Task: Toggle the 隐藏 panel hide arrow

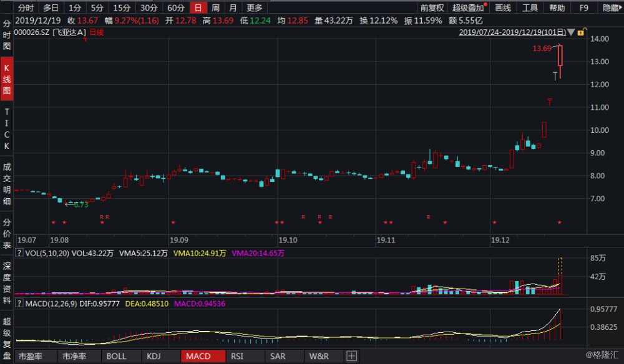Action: [612, 7]
